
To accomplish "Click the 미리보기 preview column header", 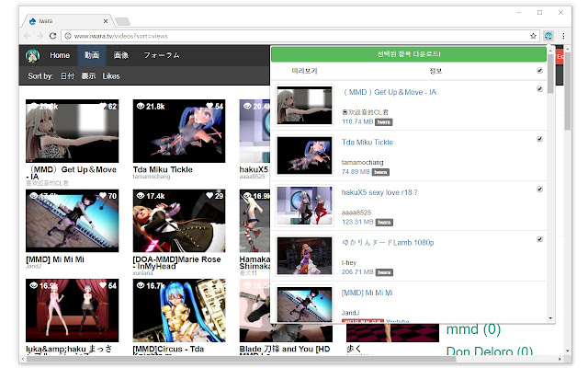I will (304, 71).
